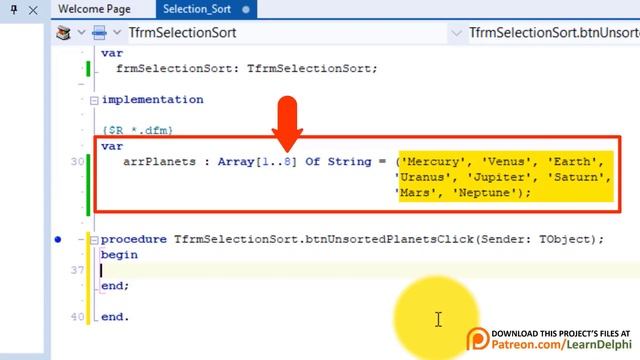Place the cursor on 'frmSelectionSort: TfrmSelectionSort;'
The height and width of the screenshot is (360, 640).
click(247, 69)
